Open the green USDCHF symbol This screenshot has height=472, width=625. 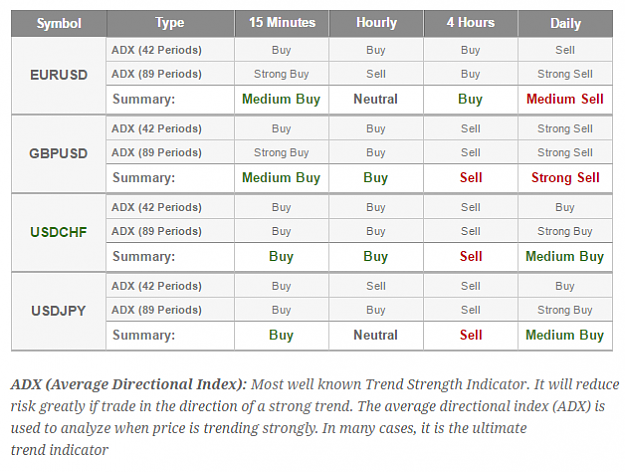(59, 232)
